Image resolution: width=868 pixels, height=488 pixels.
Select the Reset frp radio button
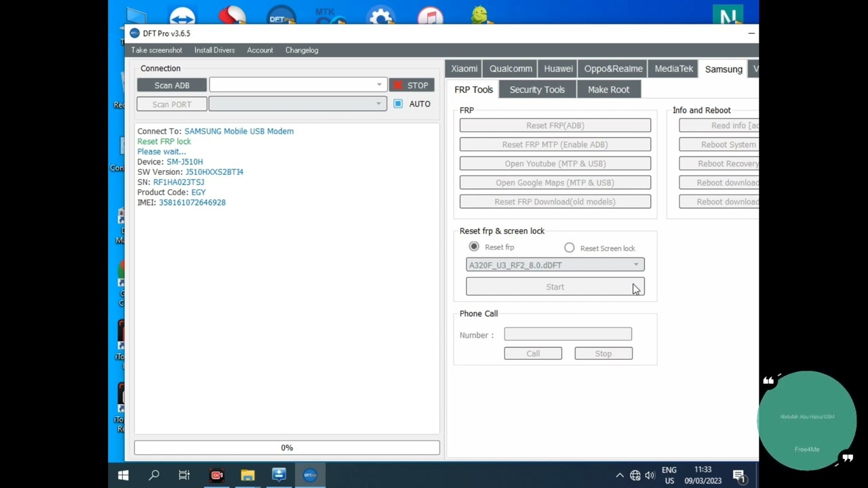click(x=474, y=247)
